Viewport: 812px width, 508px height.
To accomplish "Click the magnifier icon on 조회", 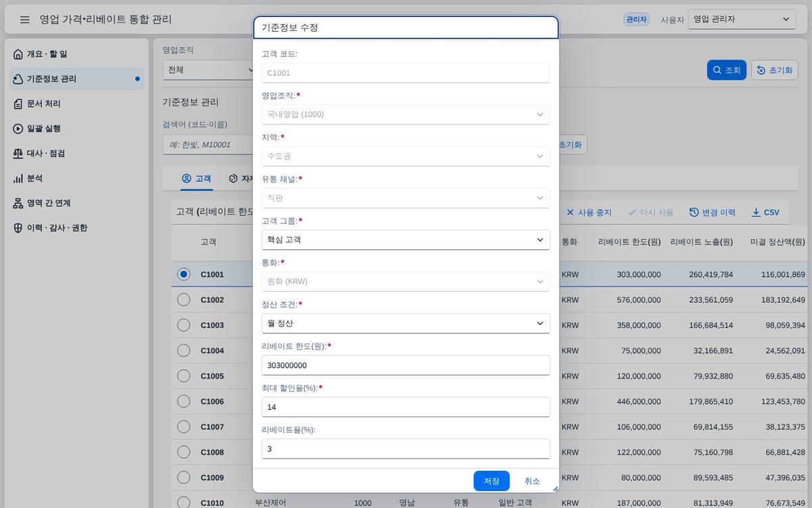I will (x=717, y=70).
